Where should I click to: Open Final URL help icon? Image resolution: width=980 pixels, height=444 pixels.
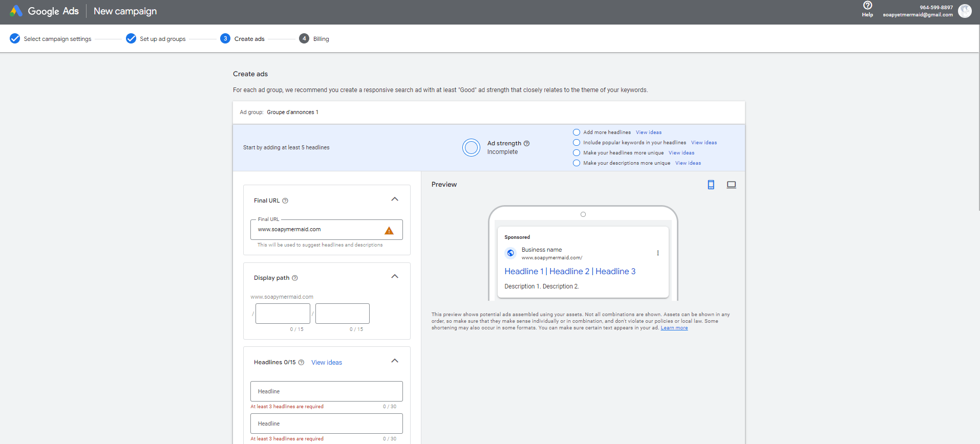click(x=285, y=201)
